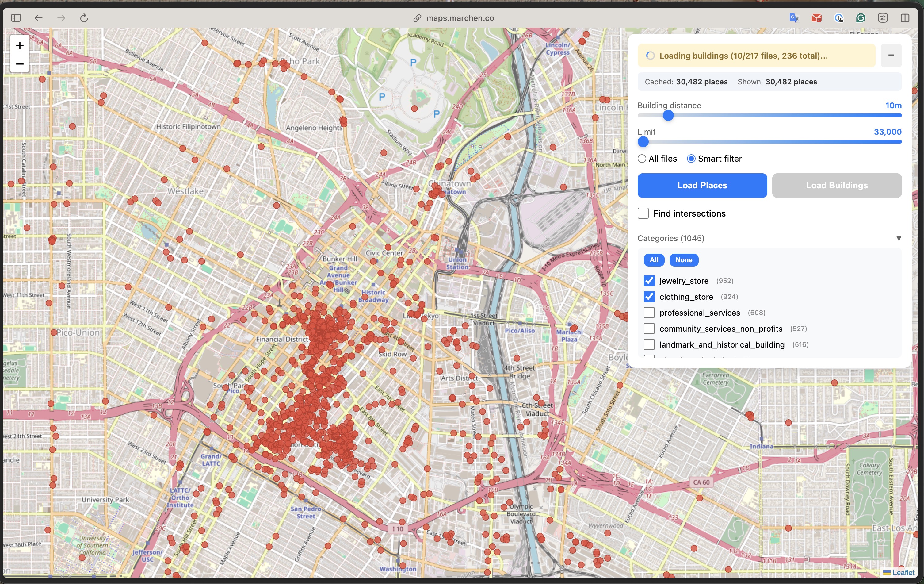Check the professional_services category

coord(649,313)
